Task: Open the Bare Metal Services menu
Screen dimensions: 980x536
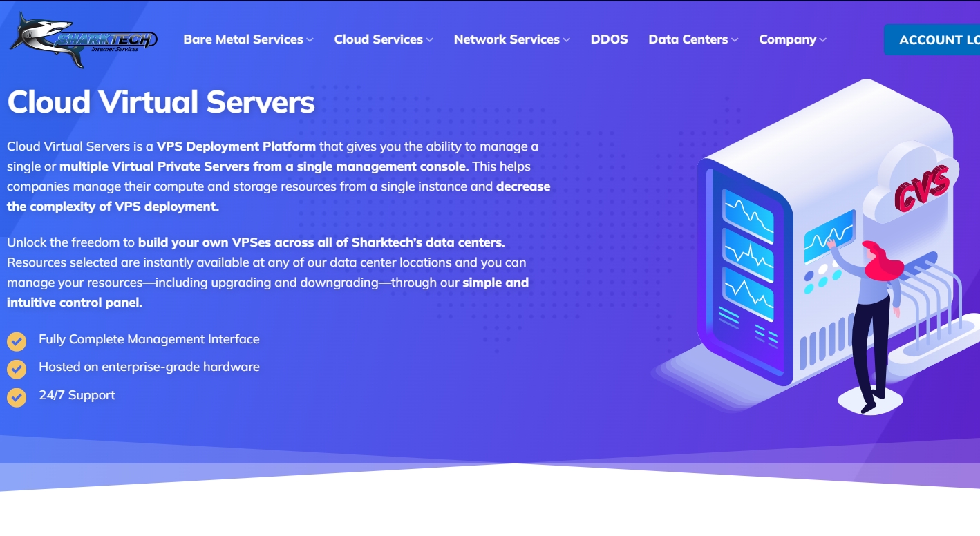Action: [x=243, y=39]
